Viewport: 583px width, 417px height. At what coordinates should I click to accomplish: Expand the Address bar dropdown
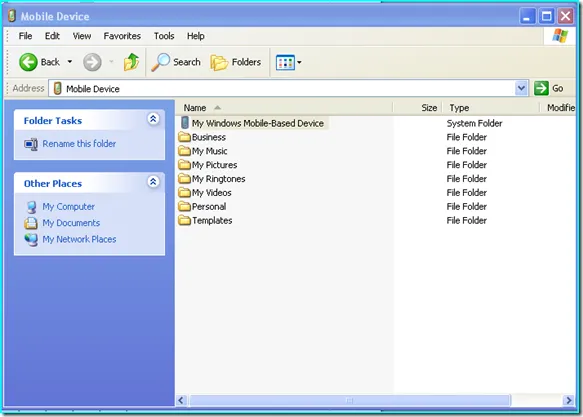pos(521,88)
